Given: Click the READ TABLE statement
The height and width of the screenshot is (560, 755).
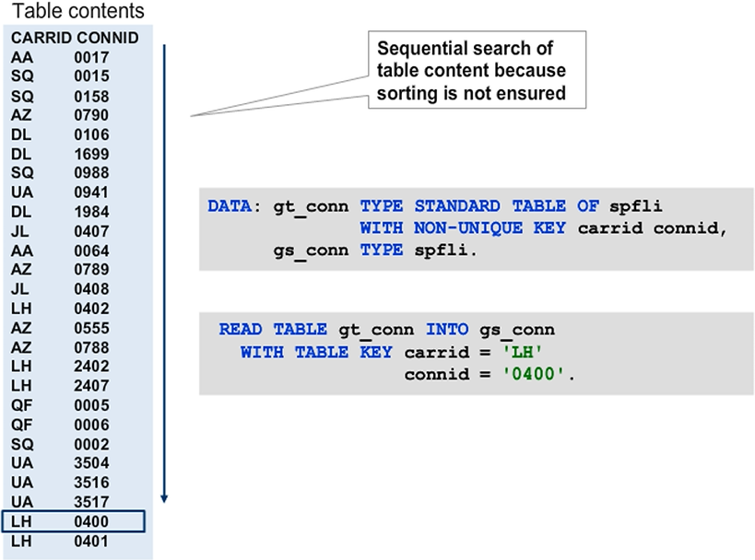Looking at the screenshot, I should coord(277,330).
